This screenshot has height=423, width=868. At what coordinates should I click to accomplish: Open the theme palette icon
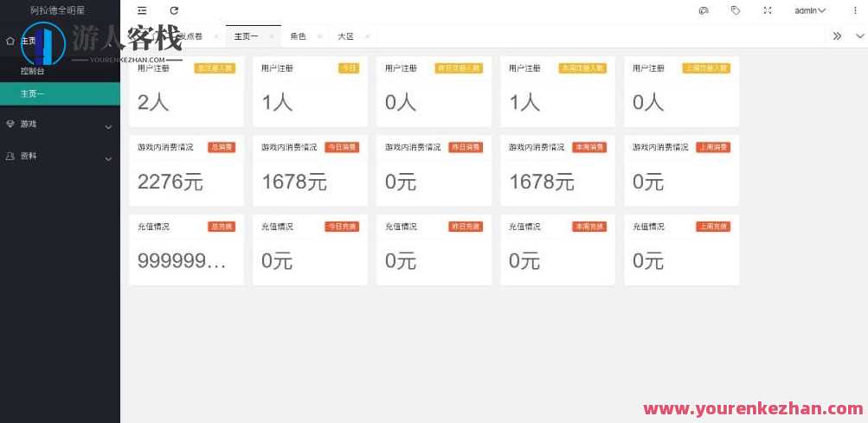pyautogui.click(x=704, y=10)
